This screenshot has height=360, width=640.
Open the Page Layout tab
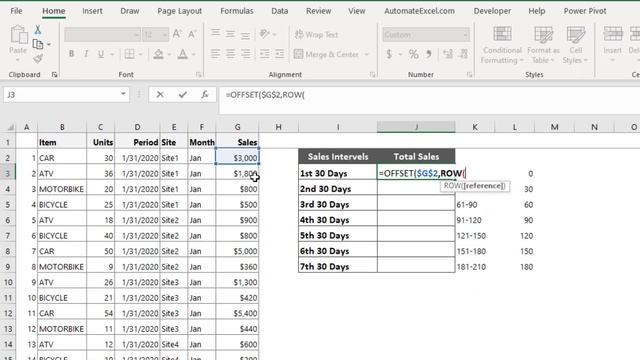[x=180, y=11]
